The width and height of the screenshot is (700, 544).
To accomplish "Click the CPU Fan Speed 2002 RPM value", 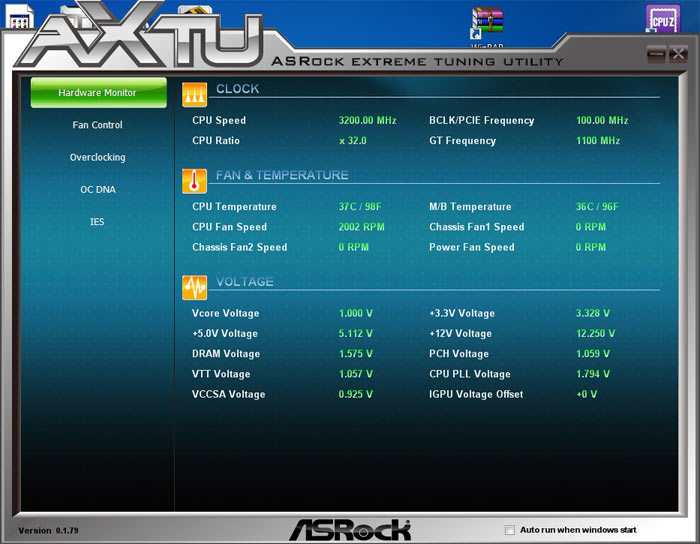I will coord(361,227).
